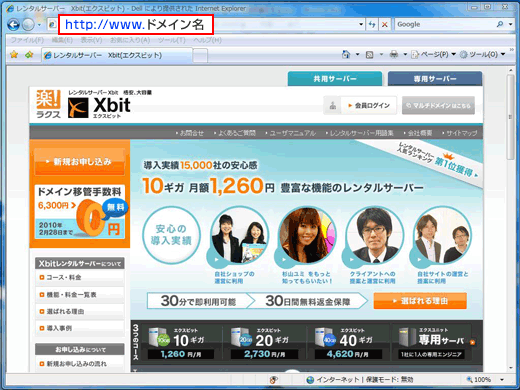Viewport: 520px width, 390px height.
Task: Click the Refresh page icon
Action: pyautogui.click(x=372, y=24)
